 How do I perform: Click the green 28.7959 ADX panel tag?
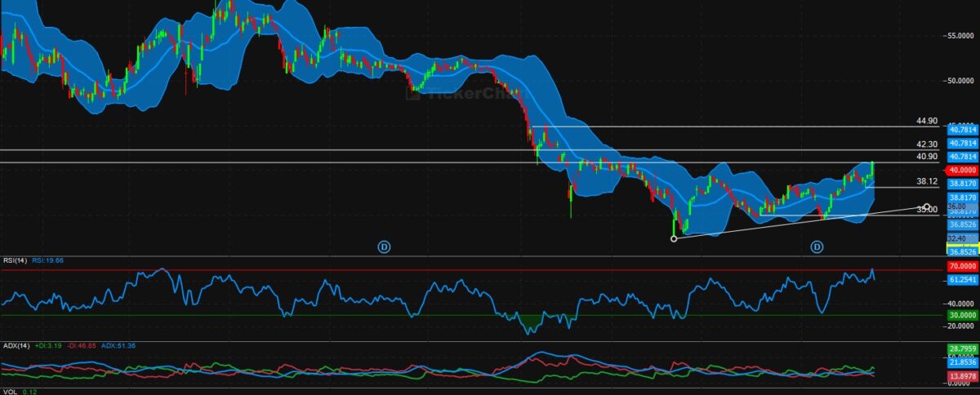(962, 348)
